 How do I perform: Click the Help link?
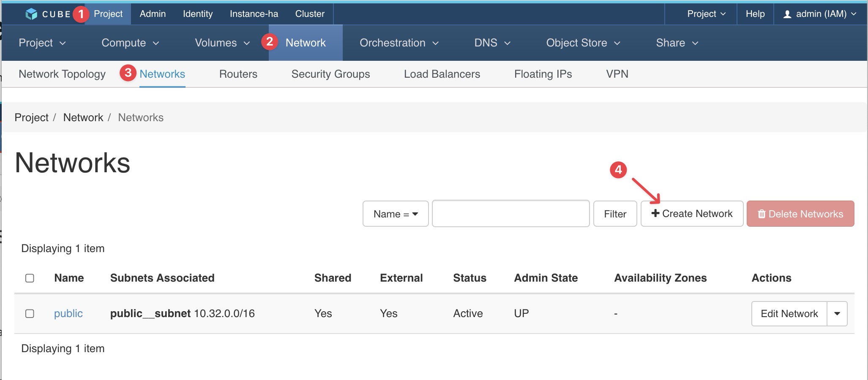pyautogui.click(x=755, y=14)
